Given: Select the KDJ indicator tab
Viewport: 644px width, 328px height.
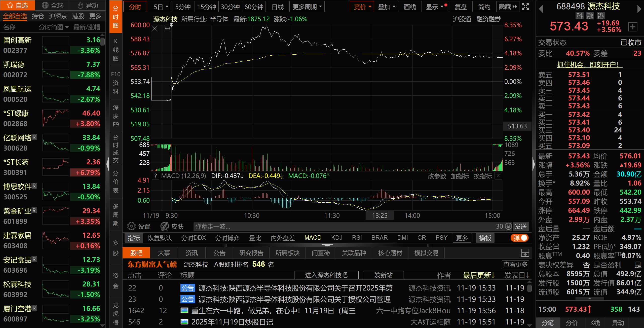Looking at the screenshot, I should pos(336,238).
